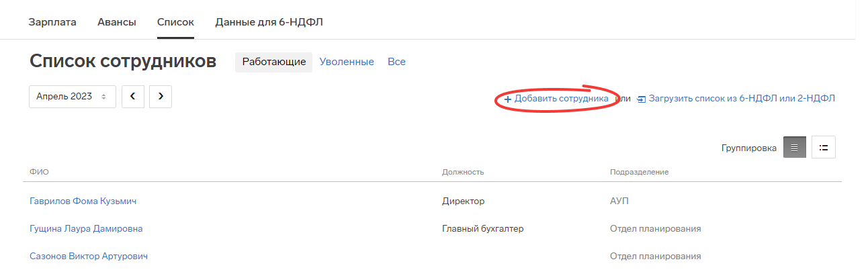868x278 pixels.
Task: Show Уволенные employees filter
Action: point(347,62)
